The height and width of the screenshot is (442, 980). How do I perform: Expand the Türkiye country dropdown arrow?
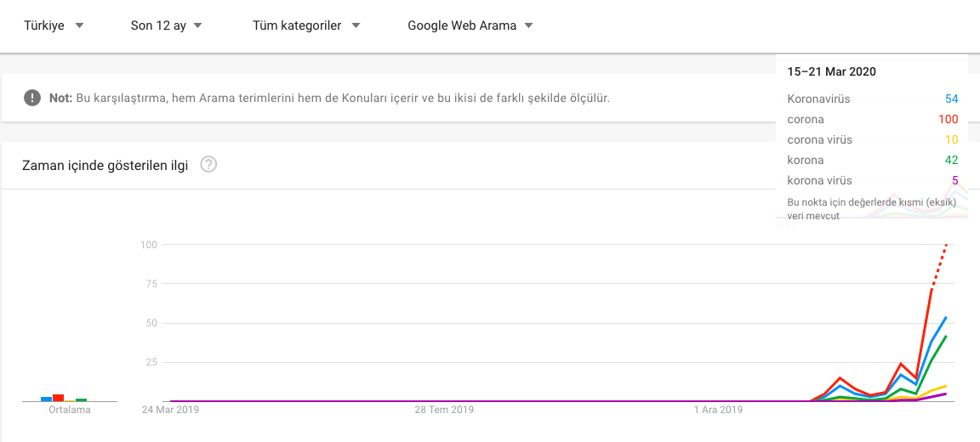pyautogui.click(x=79, y=25)
